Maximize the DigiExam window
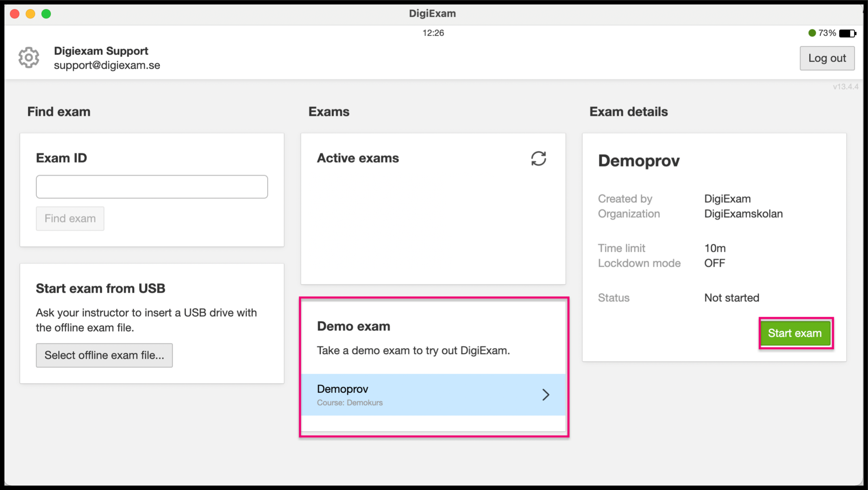The image size is (868, 490). click(x=46, y=14)
